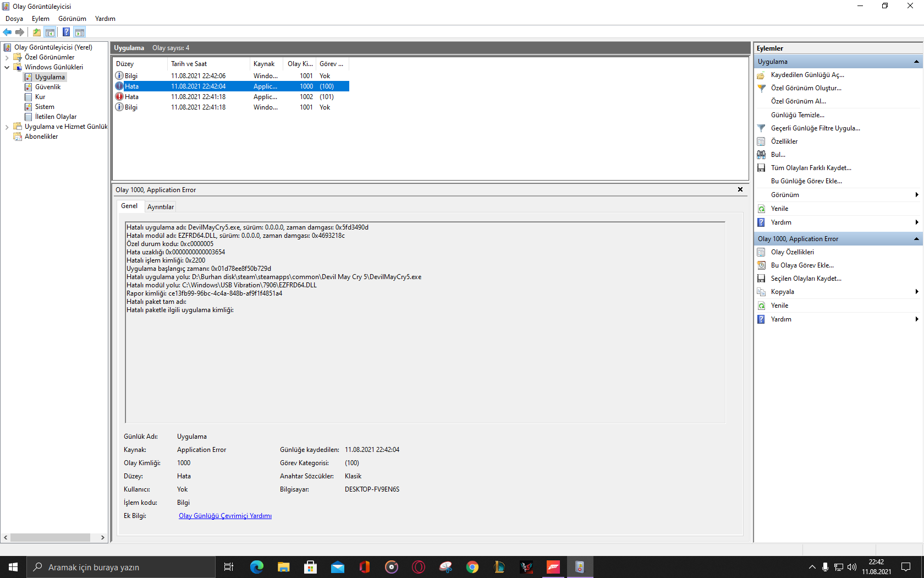Click Tüm Olayları Farklı Kaydet action
924x578 pixels.
click(x=811, y=168)
